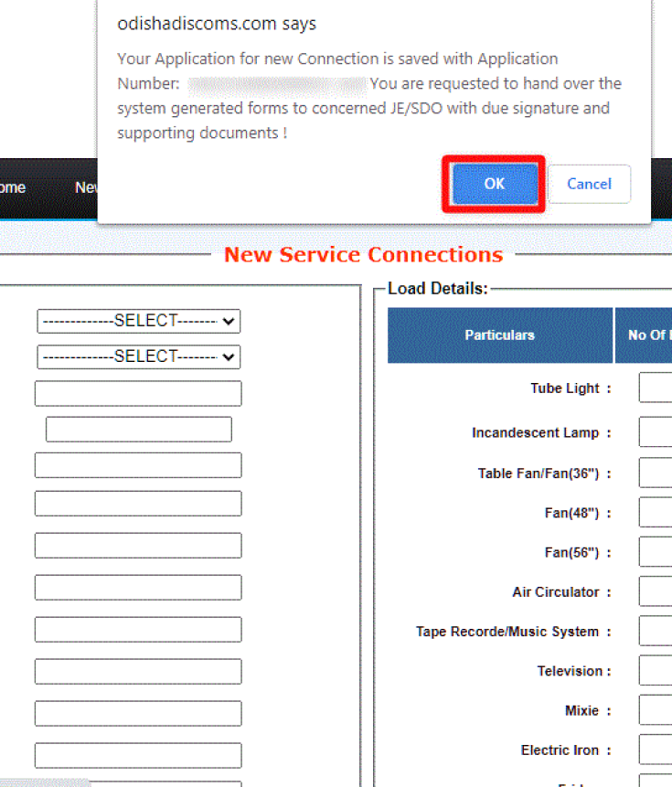Select the Television quantity input field
The height and width of the screenshot is (787, 672).
655,671
